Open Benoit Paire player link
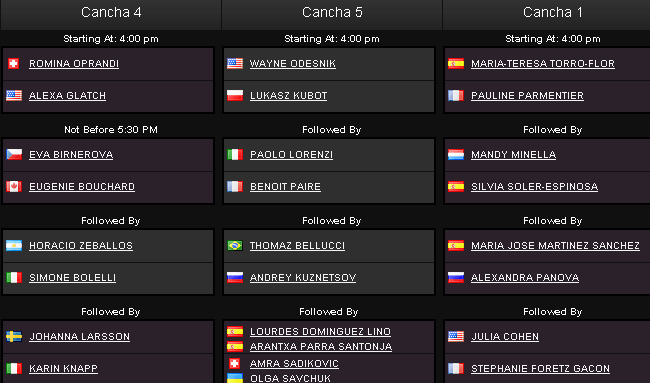The image size is (650, 383). coord(285,187)
